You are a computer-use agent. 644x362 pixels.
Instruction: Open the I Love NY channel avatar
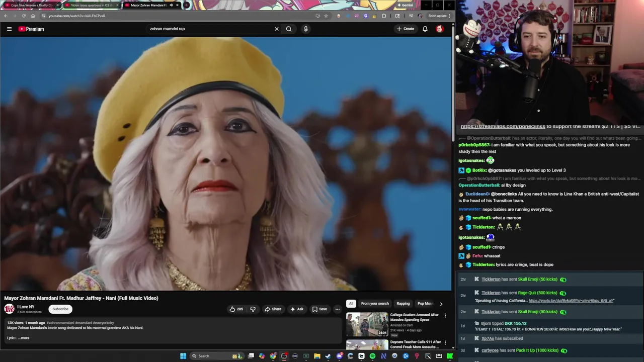click(10, 309)
